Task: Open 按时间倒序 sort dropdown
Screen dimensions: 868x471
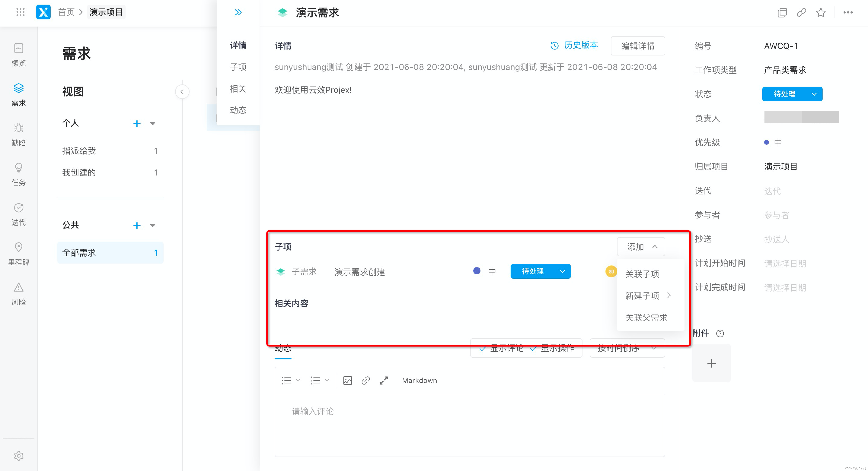Action: pyautogui.click(x=627, y=348)
